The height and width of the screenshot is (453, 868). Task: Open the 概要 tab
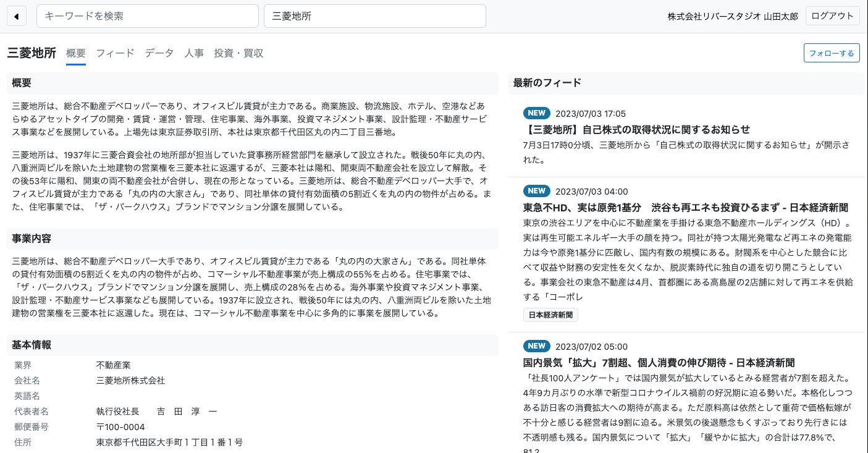[76, 53]
